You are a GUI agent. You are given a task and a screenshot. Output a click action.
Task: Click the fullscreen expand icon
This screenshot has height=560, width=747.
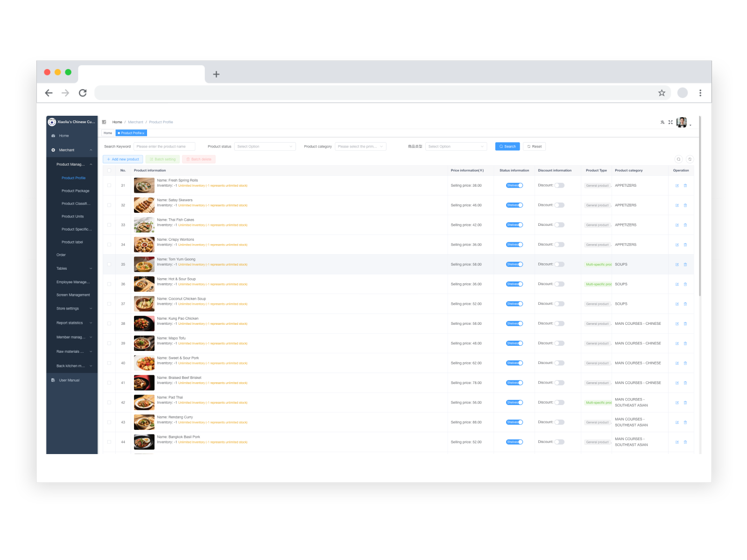click(671, 122)
